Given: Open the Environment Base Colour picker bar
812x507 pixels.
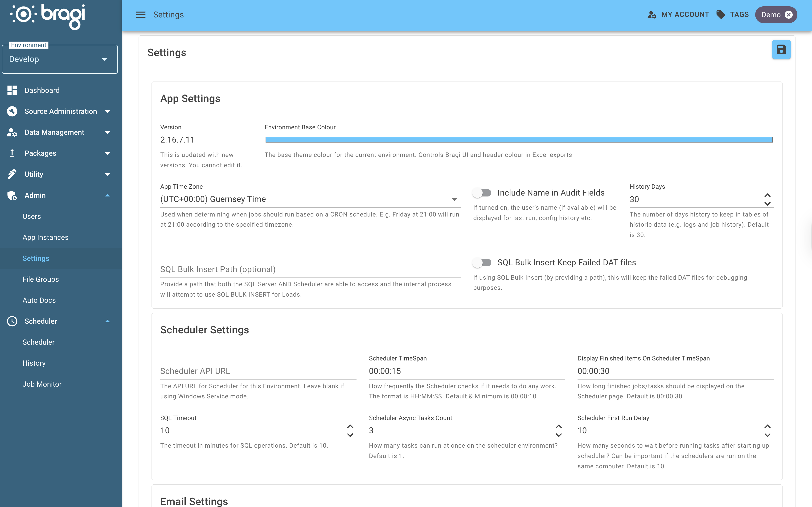Looking at the screenshot, I should coord(519,140).
